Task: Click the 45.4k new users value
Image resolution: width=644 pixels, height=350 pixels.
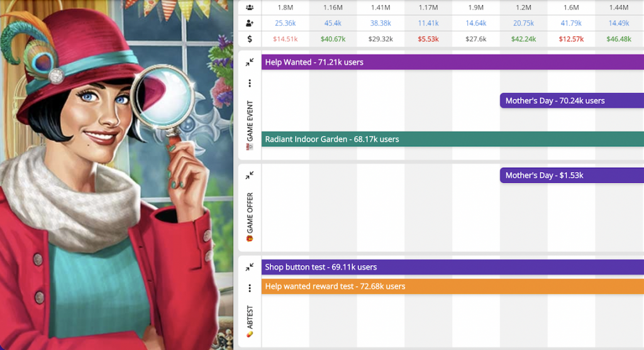Action: coord(333,23)
